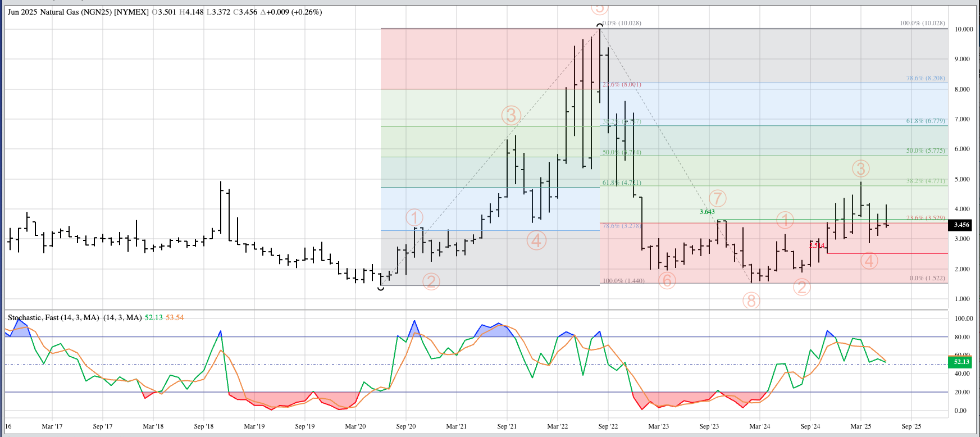The image size is (980, 437).
Task: Select the 0.0% (1.522) Fibonacci label
Action: click(927, 278)
